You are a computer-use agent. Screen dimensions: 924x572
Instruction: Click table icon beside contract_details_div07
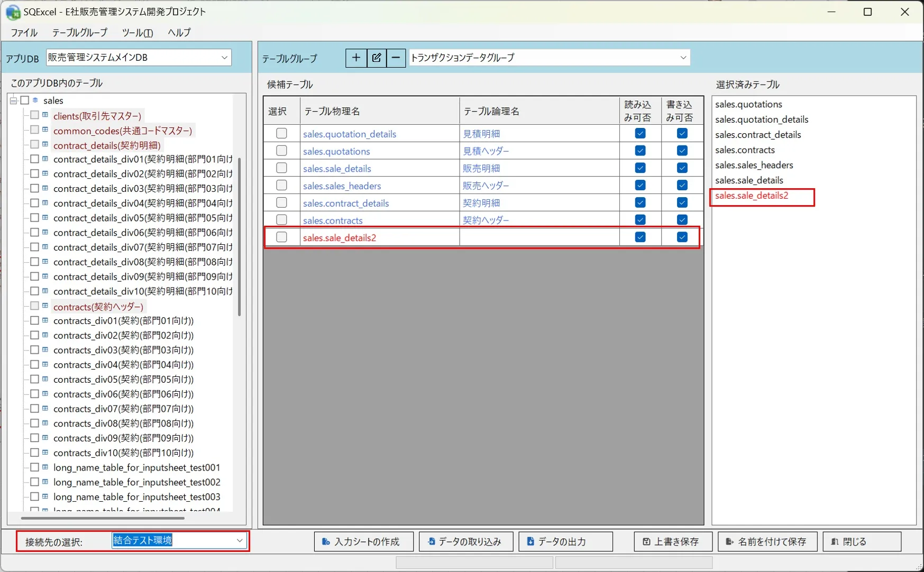pos(45,247)
